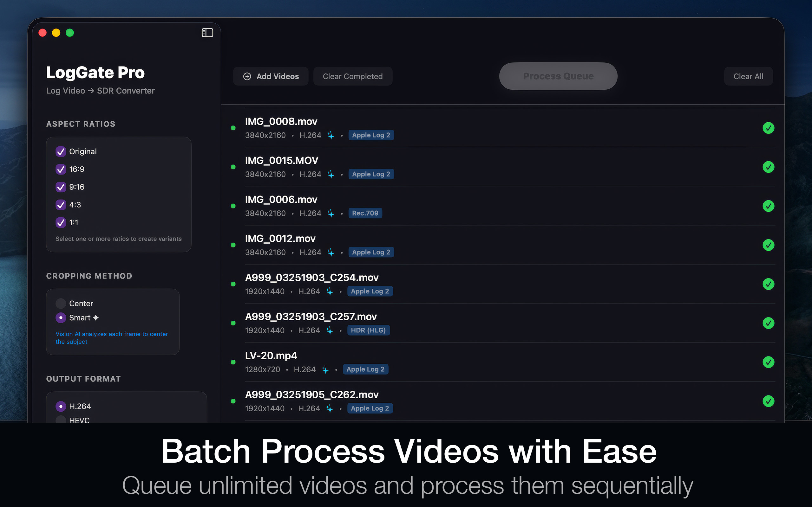
Task: Click the Vision AI description link
Action: pos(112,338)
